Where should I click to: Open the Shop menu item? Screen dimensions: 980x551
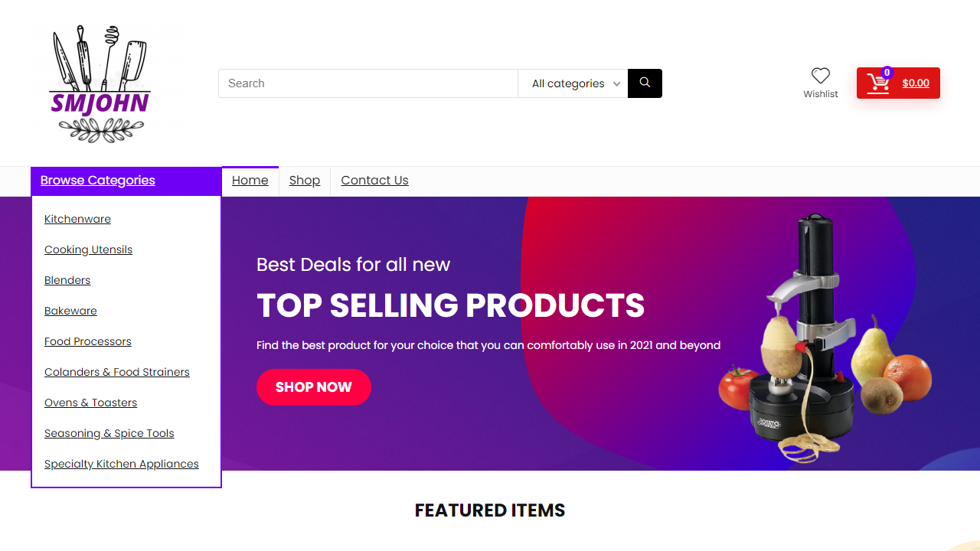pyautogui.click(x=305, y=181)
